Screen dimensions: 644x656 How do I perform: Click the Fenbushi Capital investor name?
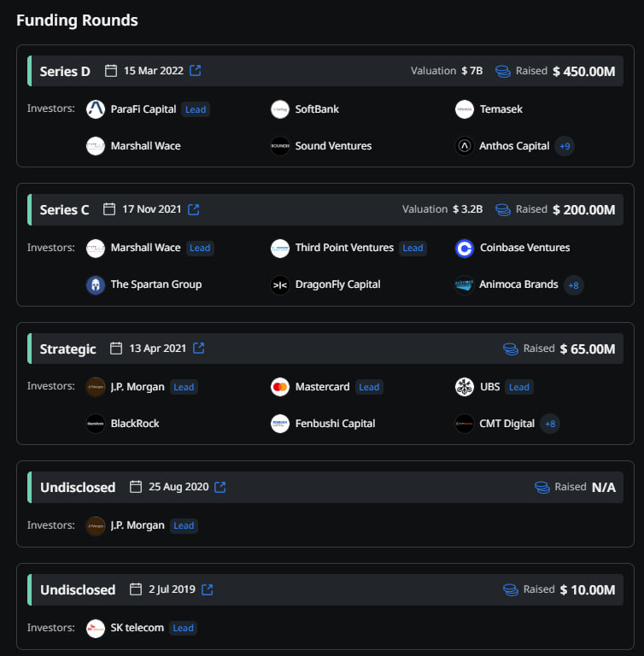coord(335,424)
